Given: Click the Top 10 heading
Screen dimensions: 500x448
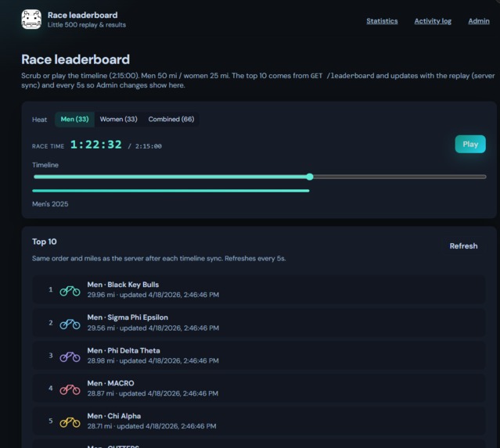Looking at the screenshot, I should pyautogui.click(x=45, y=242).
